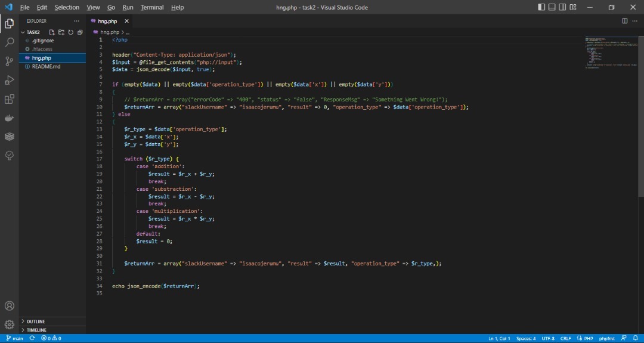Click the New File icon in Explorer
This screenshot has height=343, width=644.
tap(52, 32)
